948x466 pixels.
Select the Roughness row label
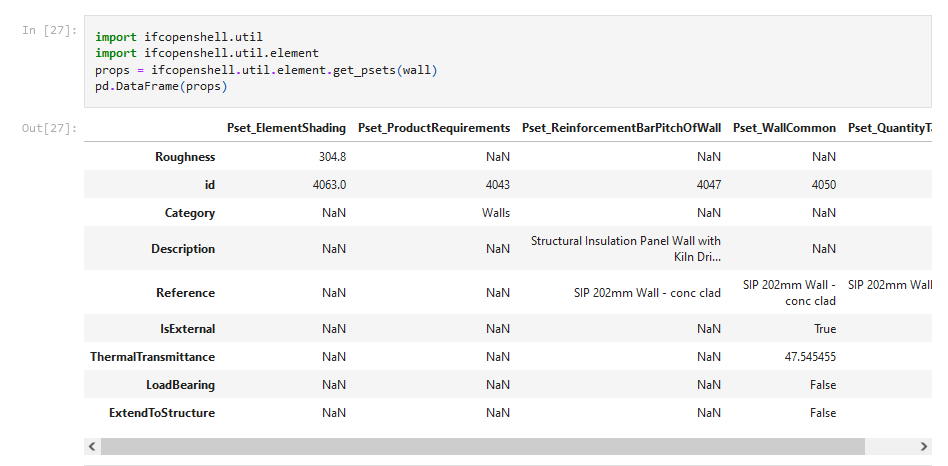185,157
